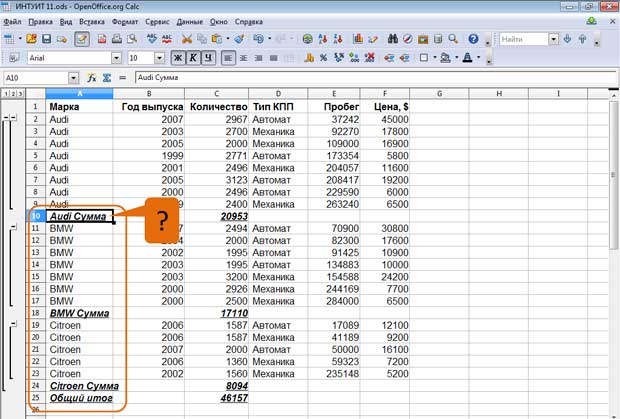Open Page Preview
This screenshot has width=620, height=419.
(x=132, y=39)
